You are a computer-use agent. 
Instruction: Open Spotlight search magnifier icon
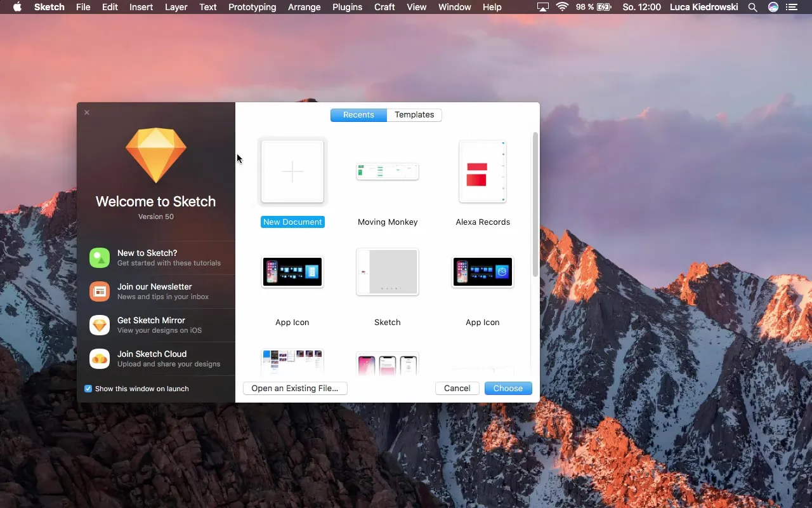click(x=752, y=7)
